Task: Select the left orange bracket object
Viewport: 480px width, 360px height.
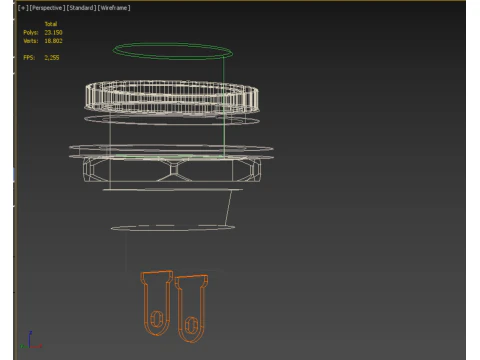Action: [157, 303]
